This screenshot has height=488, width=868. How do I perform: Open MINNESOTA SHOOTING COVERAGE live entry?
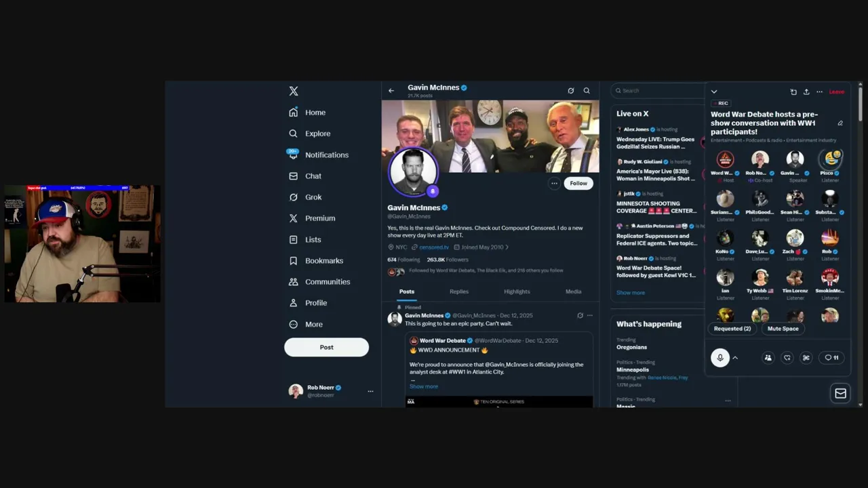[x=658, y=202]
